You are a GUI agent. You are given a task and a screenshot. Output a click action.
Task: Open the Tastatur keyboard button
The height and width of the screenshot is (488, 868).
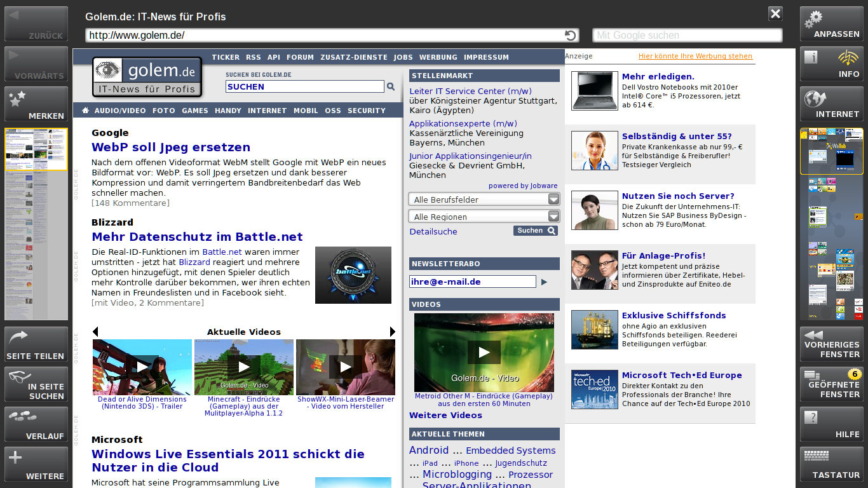[831, 464]
